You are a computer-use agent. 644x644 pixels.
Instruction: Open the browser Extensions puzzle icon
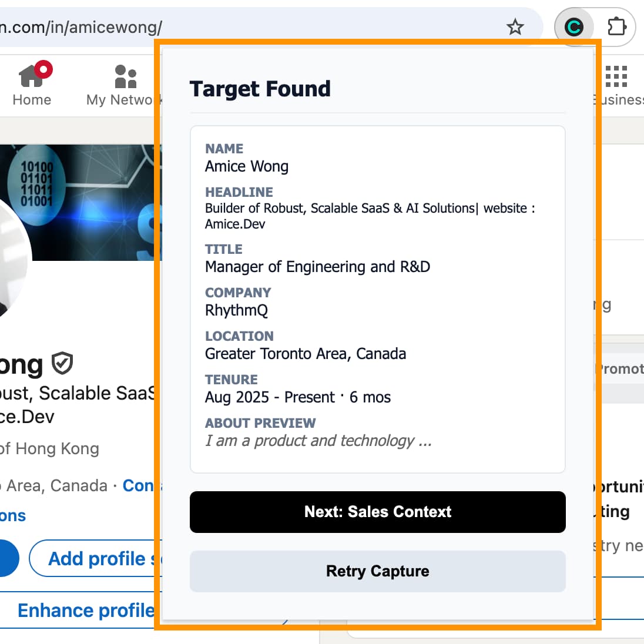point(616,26)
